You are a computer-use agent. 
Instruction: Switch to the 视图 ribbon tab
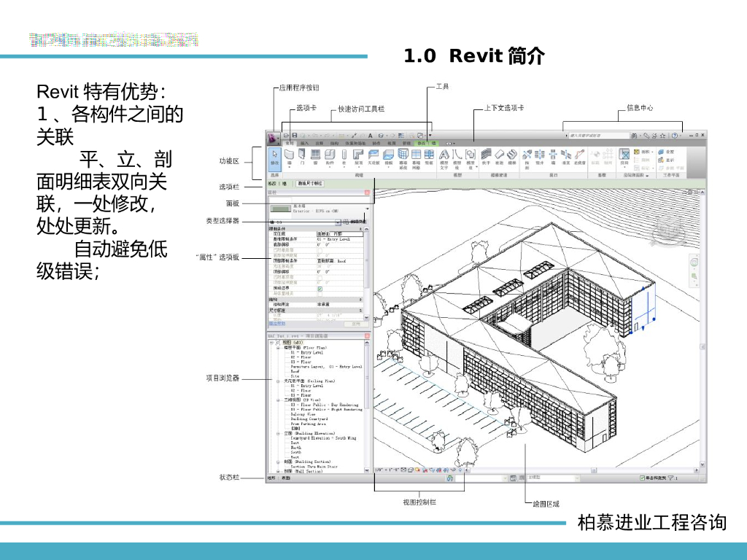(x=392, y=144)
